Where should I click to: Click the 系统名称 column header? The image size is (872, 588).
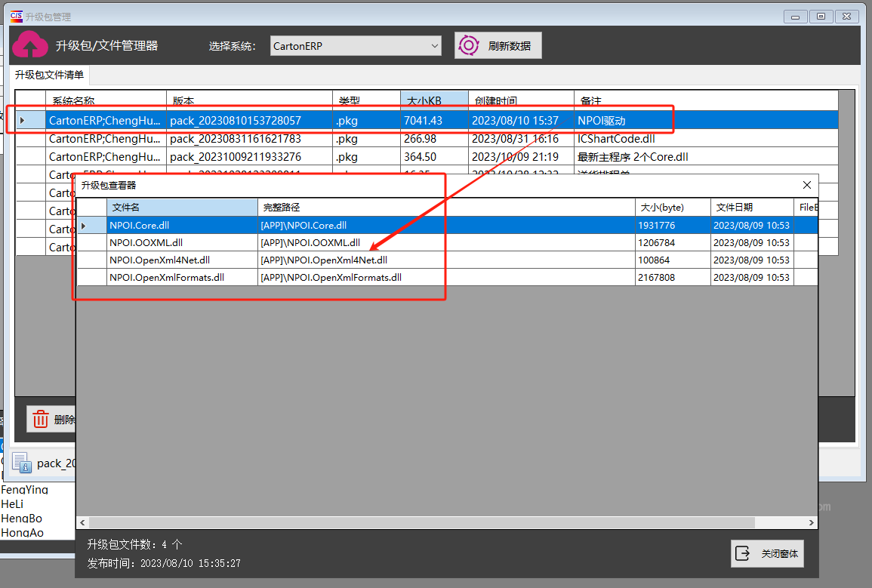(106, 100)
